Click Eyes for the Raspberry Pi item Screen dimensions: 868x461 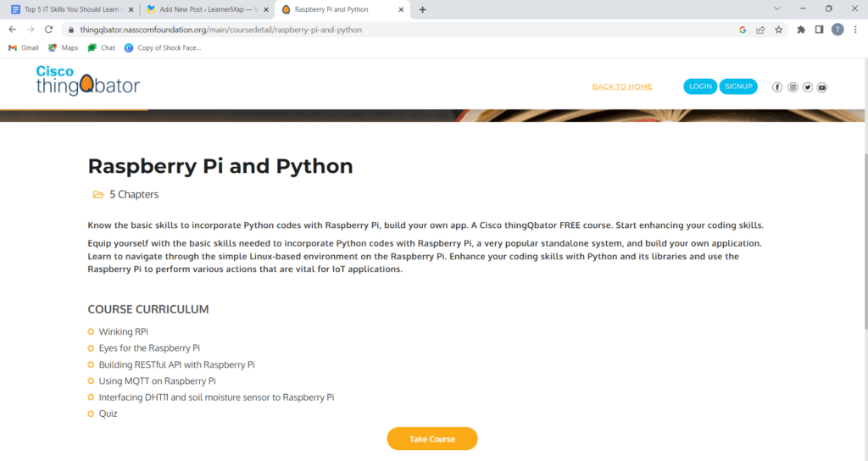[x=149, y=348]
